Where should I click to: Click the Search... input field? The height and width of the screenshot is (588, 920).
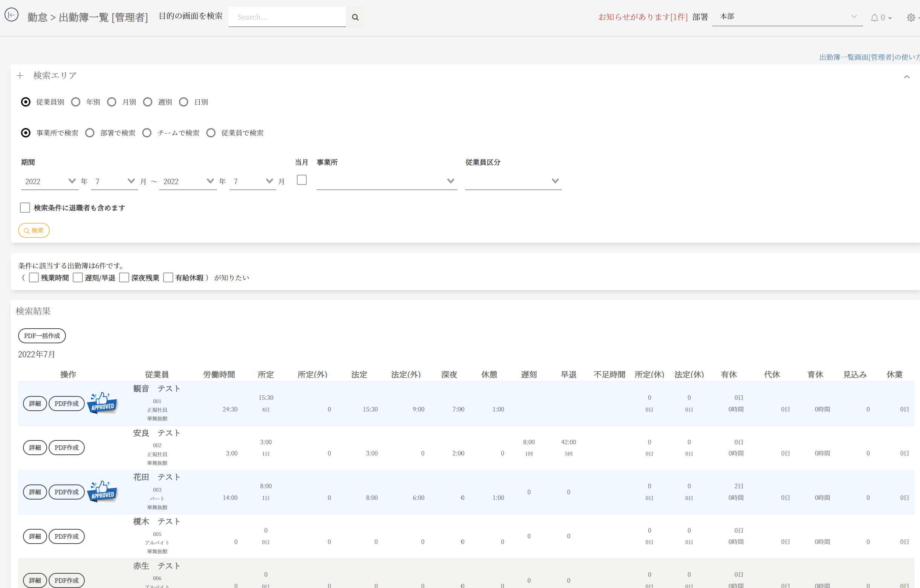tap(287, 17)
